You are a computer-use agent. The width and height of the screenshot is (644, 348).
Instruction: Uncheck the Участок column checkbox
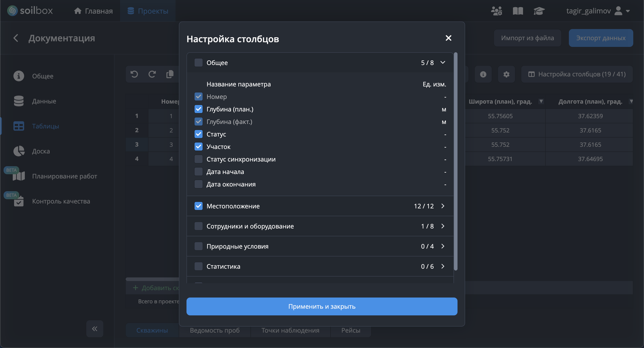click(x=199, y=147)
